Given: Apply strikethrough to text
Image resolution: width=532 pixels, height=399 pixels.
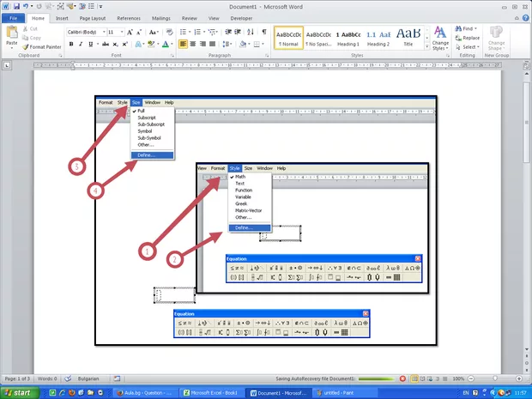Looking at the screenshot, I should (106, 44).
